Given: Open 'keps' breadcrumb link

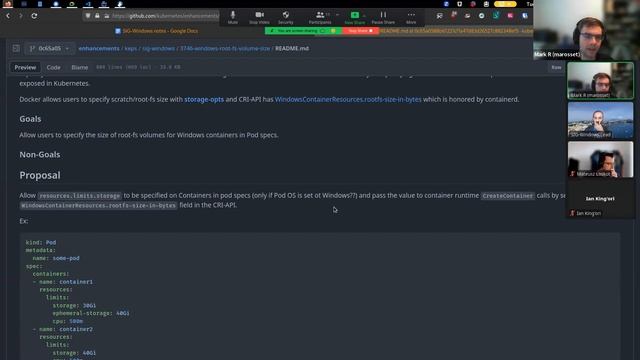Looking at the screenshot, I should tap(131, 48).
